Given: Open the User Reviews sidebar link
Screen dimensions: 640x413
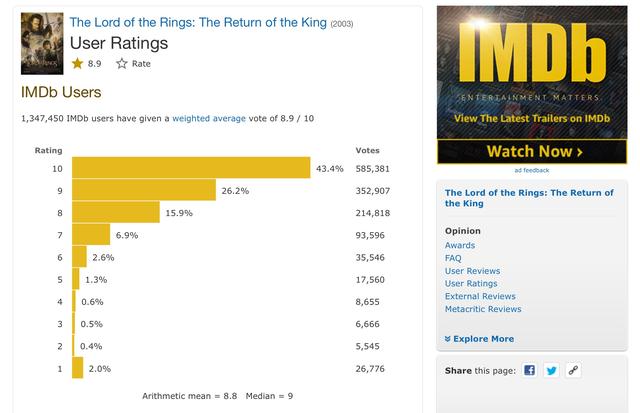Looking at the screenshot, I should pyautogui.click(x=472, y=271).
